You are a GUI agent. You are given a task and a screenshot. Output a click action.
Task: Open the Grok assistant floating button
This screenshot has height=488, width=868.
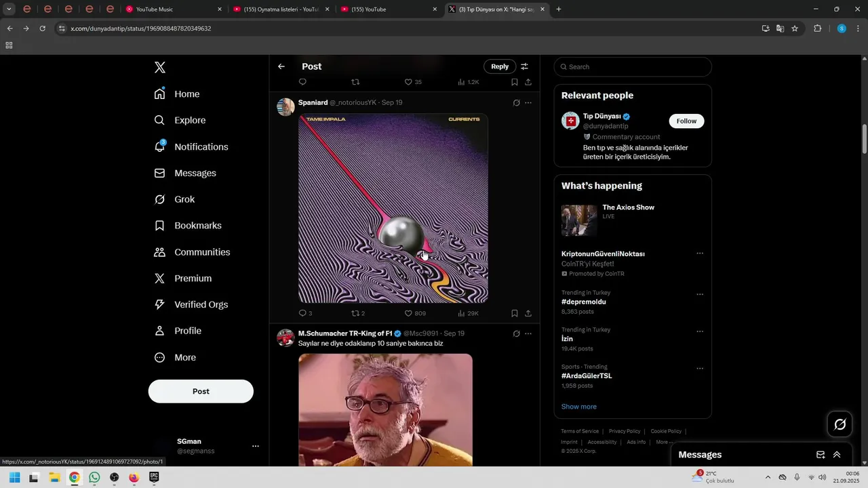click(840, 424)
